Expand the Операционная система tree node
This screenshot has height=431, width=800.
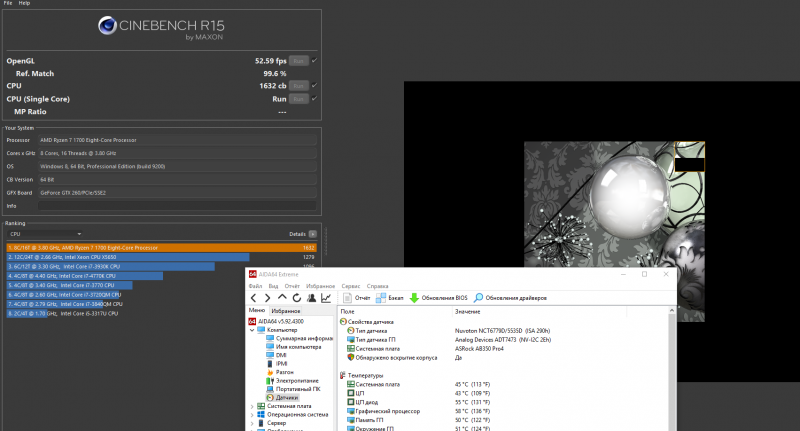[252, 415]
